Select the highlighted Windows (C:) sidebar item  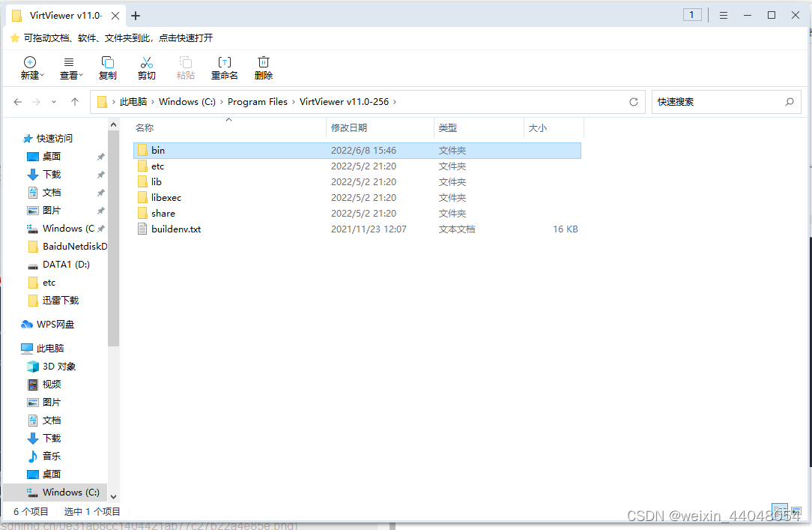tap(55, 493)
